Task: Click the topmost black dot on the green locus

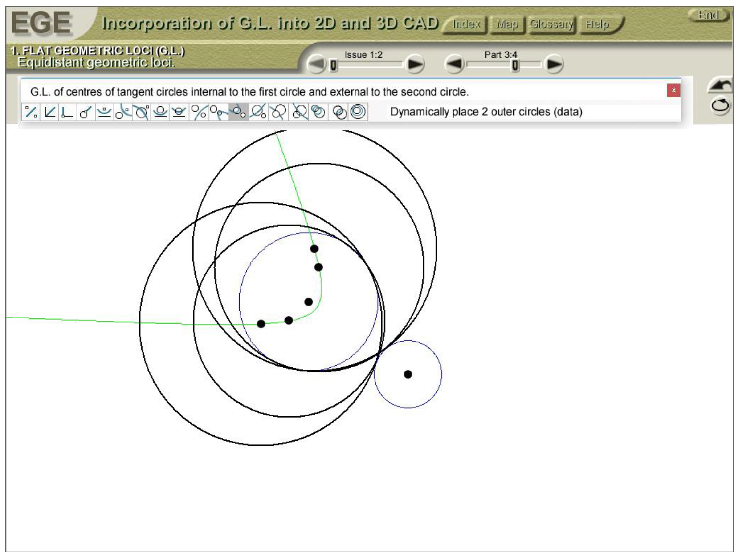Action: click(314, 249)
